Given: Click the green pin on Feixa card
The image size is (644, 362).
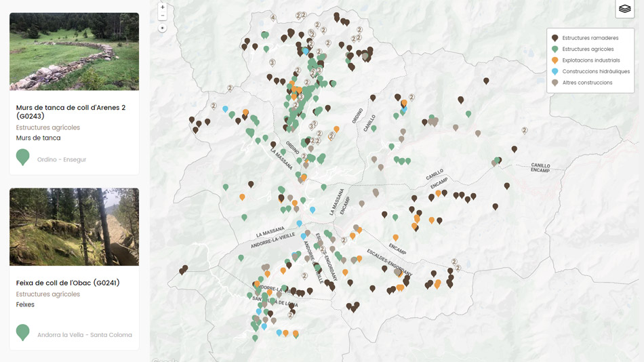Looking at the screenshot, I should click(x=23, y=332).
